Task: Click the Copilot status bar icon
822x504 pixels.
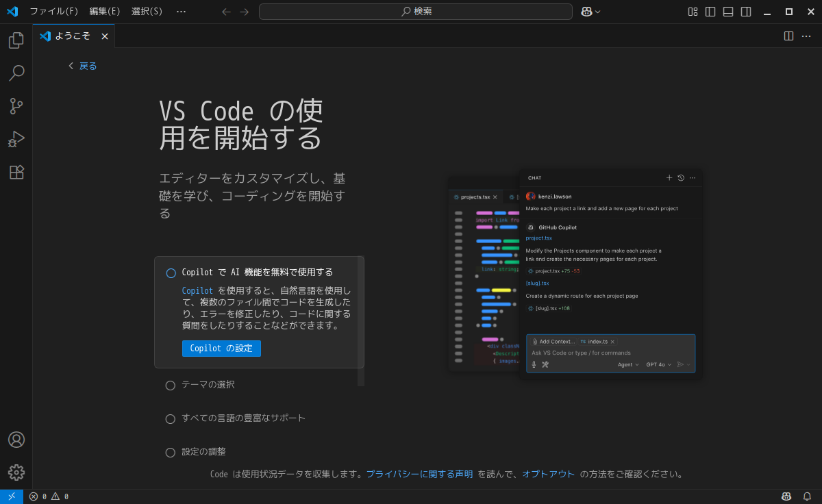Action: 786,496
